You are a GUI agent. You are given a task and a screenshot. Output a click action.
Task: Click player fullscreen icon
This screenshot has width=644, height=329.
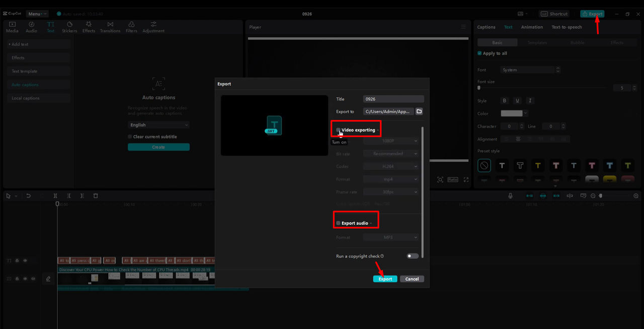coord(466,179)
